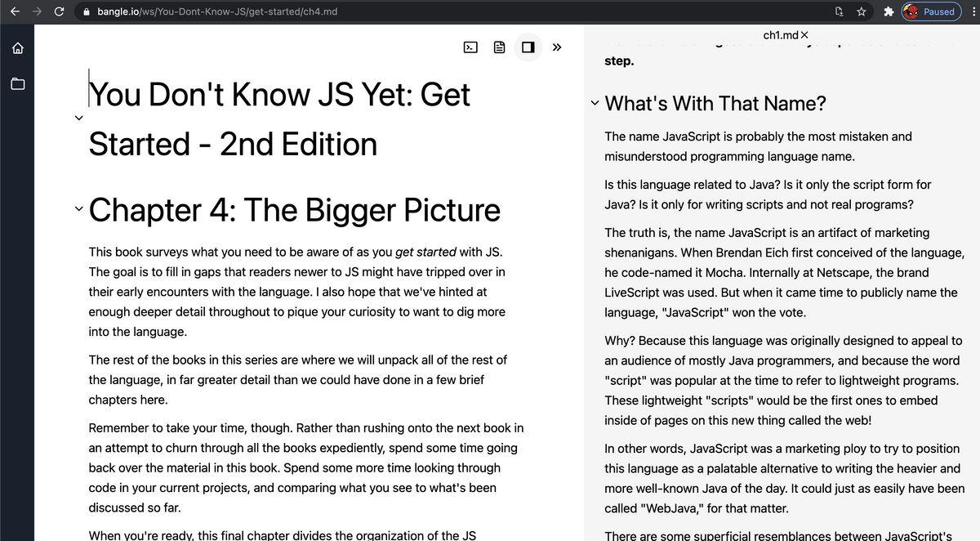The image size is (980, 541).
Task: Collapse the 'What's With That Name?' section
Action: pyautogui.click(x=595, y=104)
